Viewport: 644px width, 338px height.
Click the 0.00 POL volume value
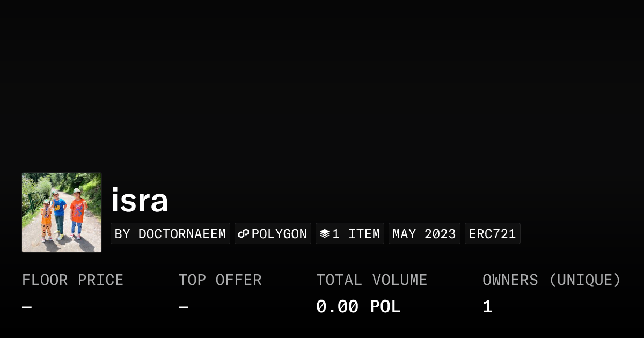(358, 307)
